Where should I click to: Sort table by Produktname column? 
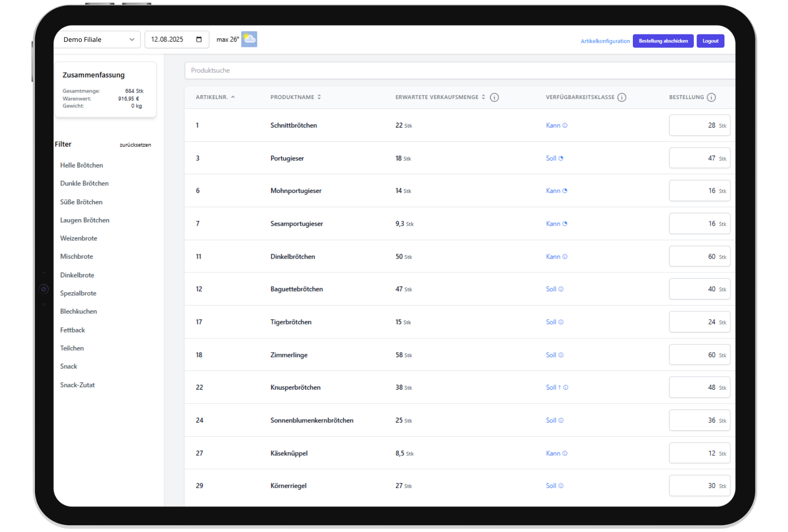click(x=295, y=98)
